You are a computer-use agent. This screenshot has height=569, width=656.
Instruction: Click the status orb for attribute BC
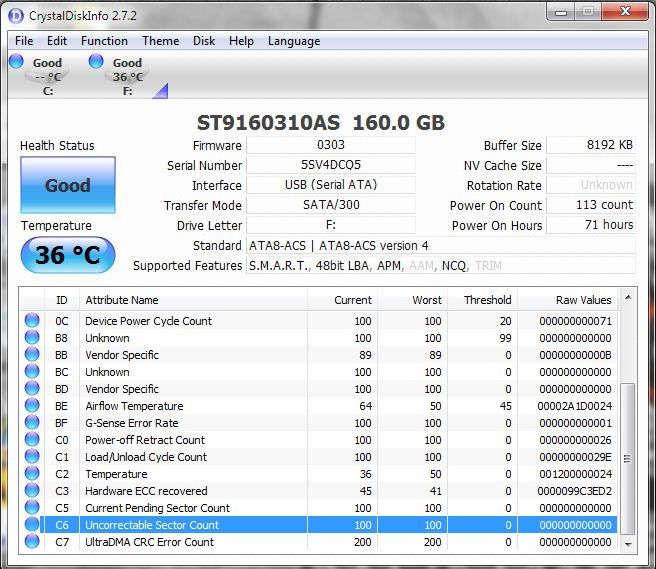32,371
